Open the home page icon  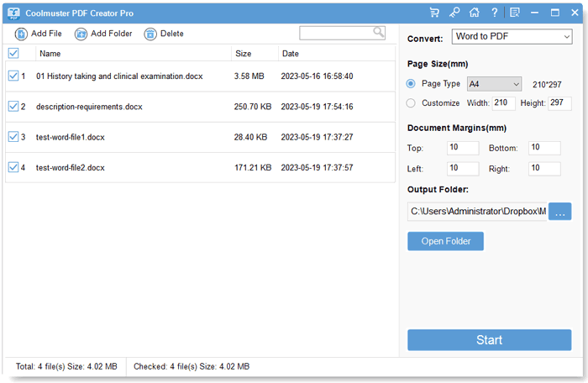475,13
